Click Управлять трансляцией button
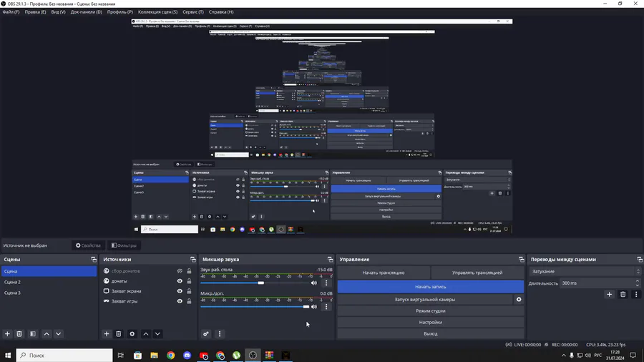This screenshot has height=362, width=644. pyautogui.click(x=477, y=273)
